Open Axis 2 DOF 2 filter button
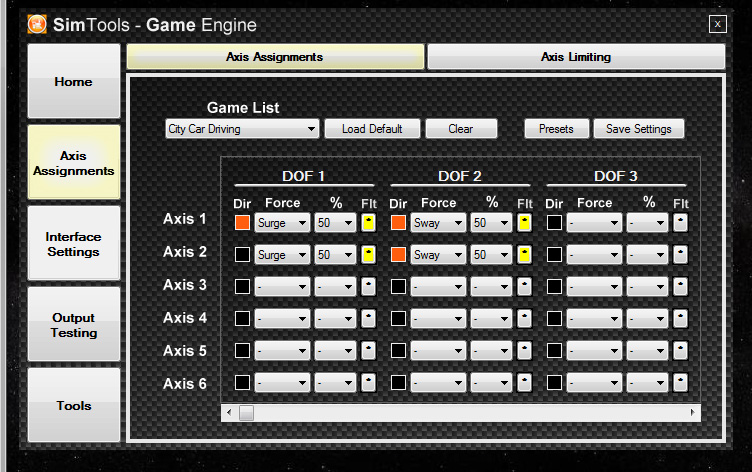752x472 pixels. pyautogui.click(x=524, y=255)
